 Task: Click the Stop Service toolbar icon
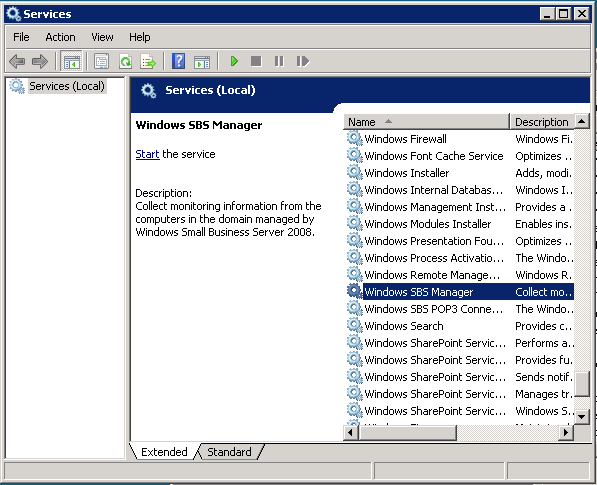point(256,61)
